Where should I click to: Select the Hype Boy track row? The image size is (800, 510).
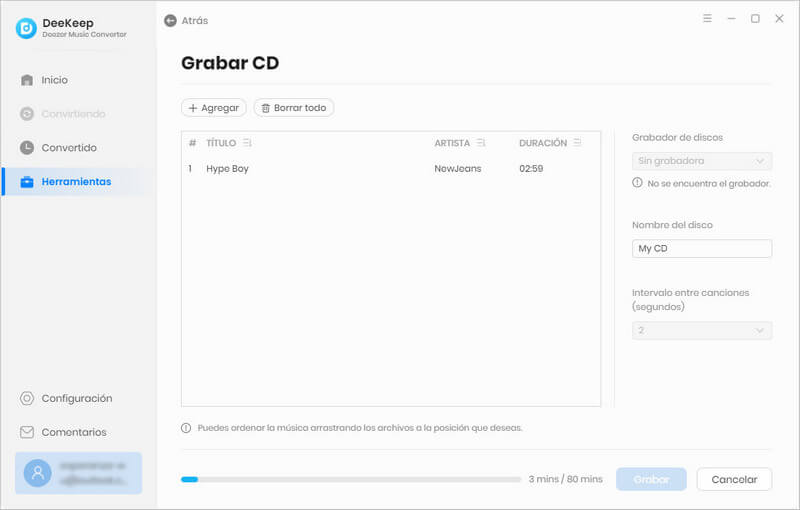point(391,168)
